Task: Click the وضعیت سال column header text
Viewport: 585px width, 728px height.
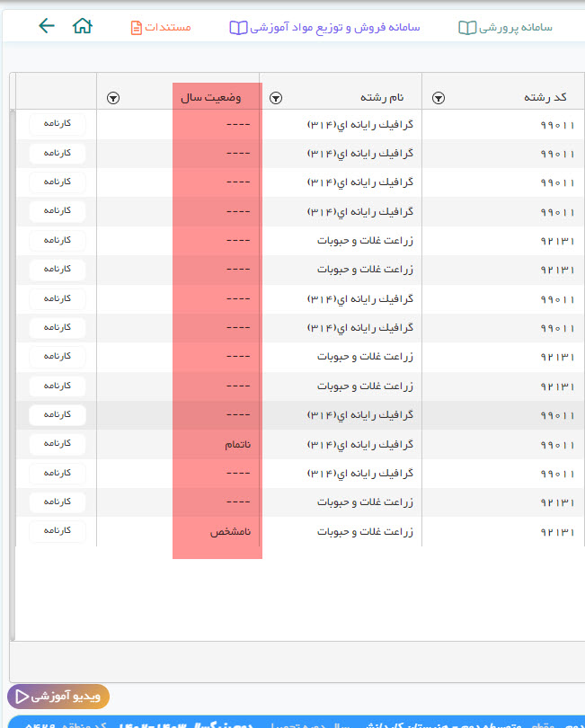Action: (x=217, y=97)
